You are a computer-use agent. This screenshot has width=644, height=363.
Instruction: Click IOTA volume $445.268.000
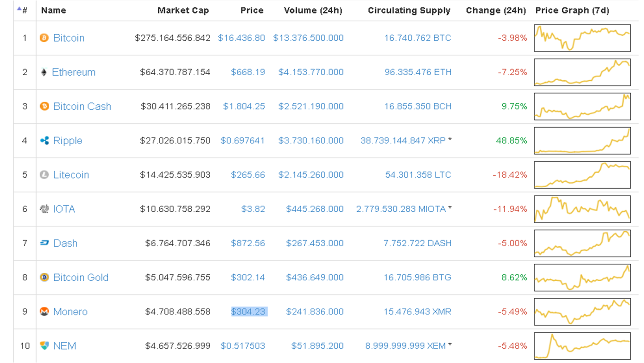pyautogui.click(x=315, y=209)
